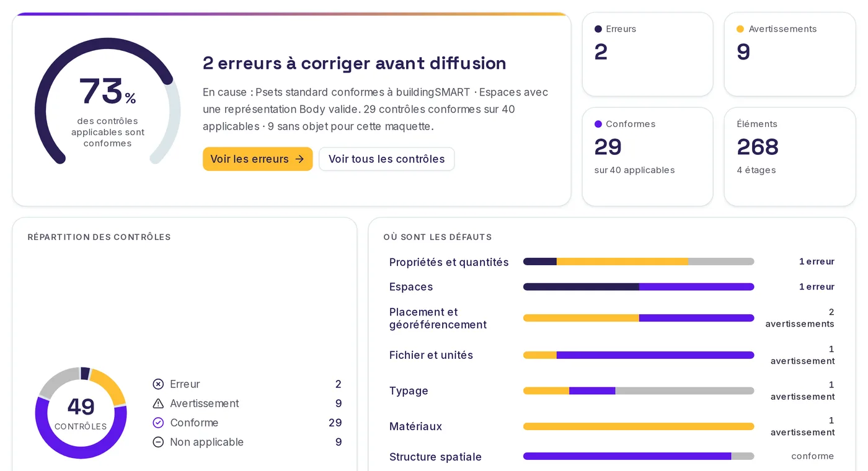Click the heading "2 erreurs à corriger avant diffusion"

point(355,63)
